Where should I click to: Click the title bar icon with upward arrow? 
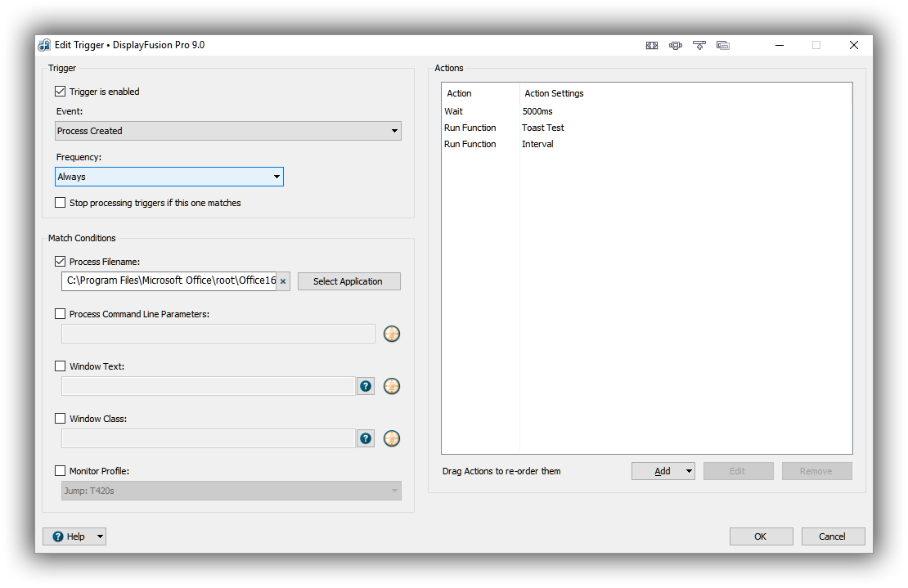point(699,46)
